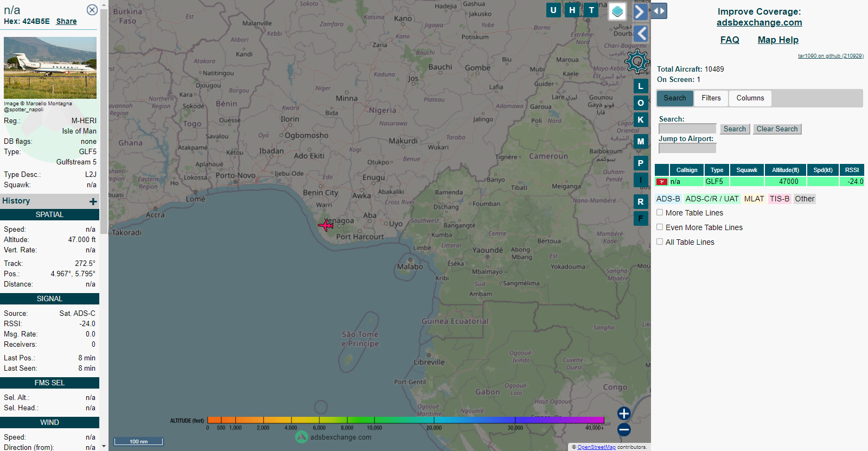Screen dimensions: 868x451
Task: Click the I map button
Action: pos(641,180)
